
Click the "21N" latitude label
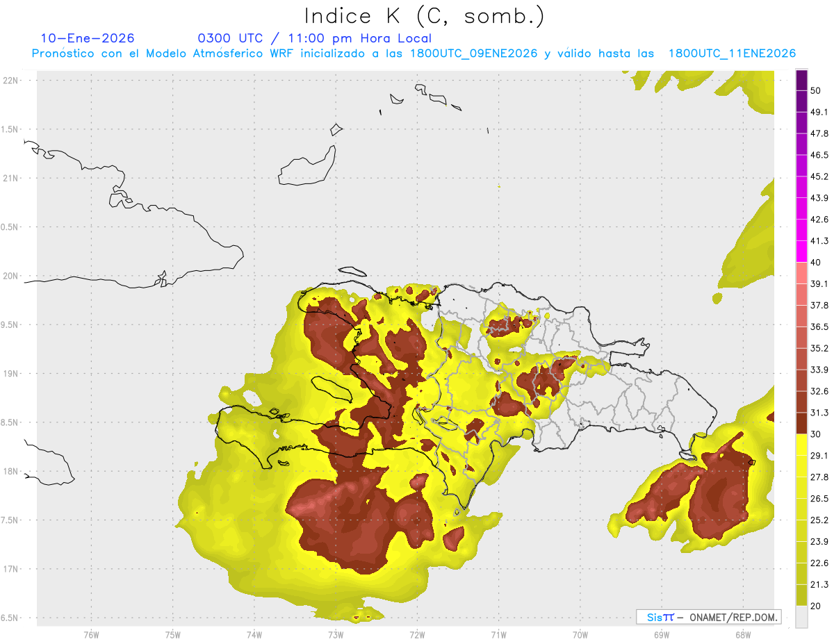pos(12,178)
